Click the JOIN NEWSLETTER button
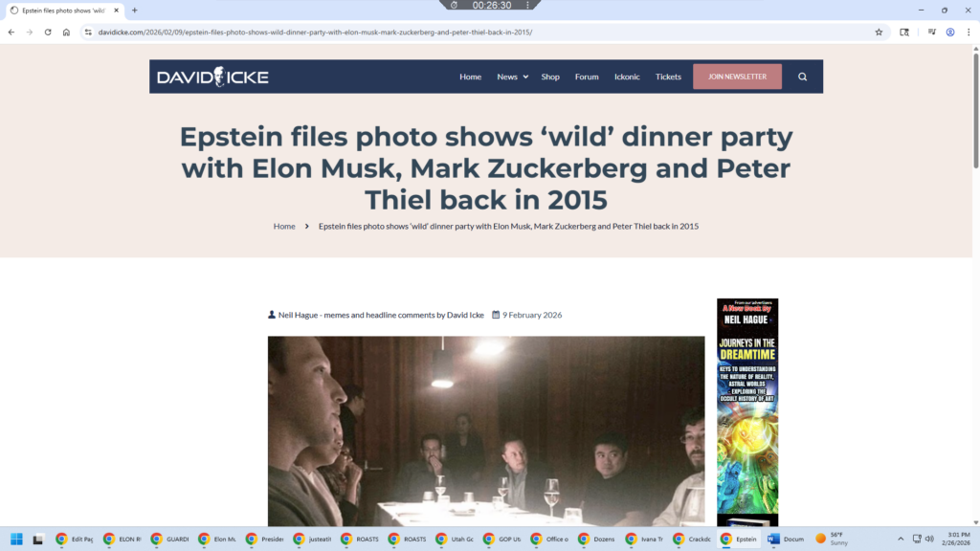The width and height of the screenshot is (980, 551). [x=737, y=77]
